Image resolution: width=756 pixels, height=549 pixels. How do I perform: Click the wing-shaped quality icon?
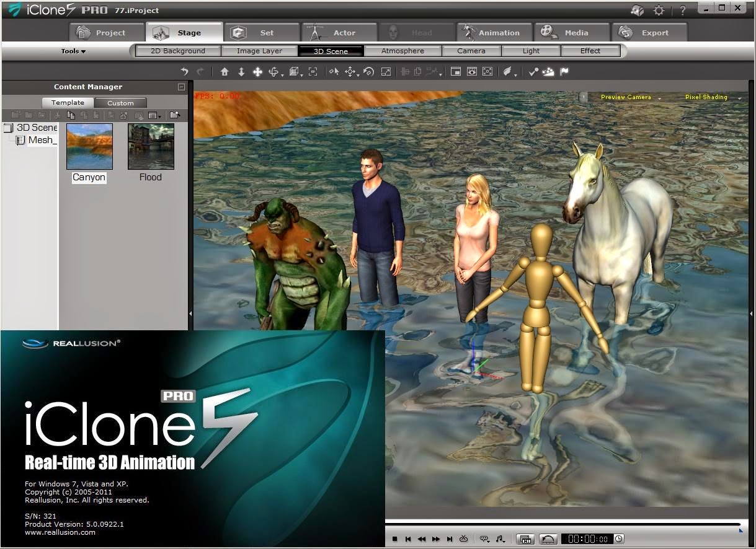pos(509,72)
